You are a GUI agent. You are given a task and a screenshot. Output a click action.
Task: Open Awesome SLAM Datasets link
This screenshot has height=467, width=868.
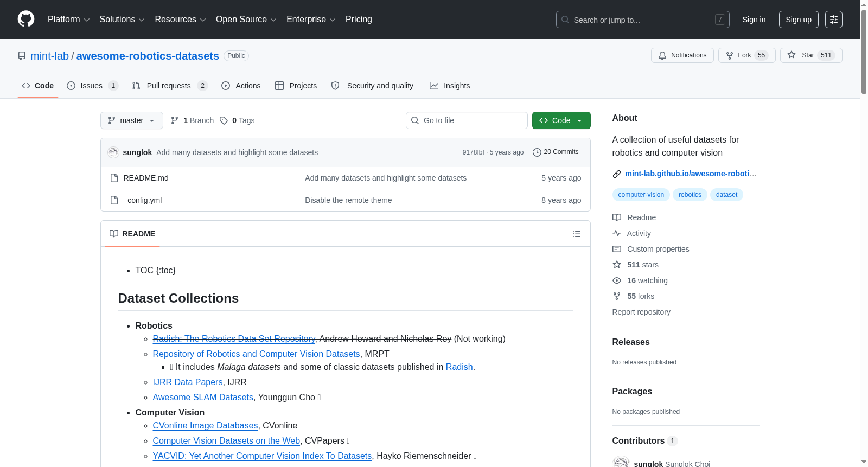pos(203,398)
